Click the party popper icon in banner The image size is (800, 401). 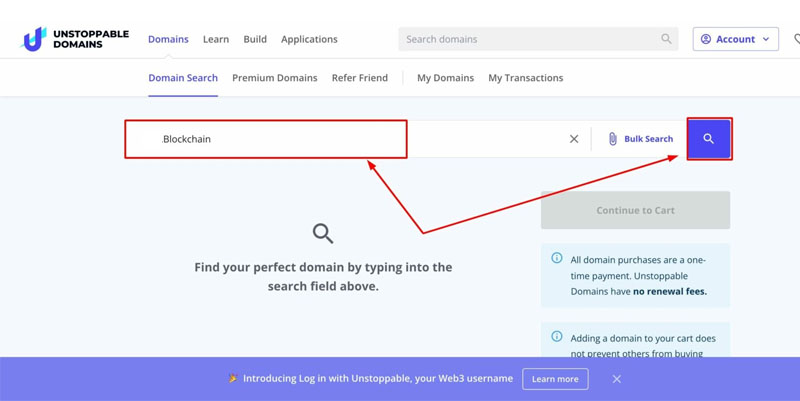pyautogui.click(x=233, y=378)
